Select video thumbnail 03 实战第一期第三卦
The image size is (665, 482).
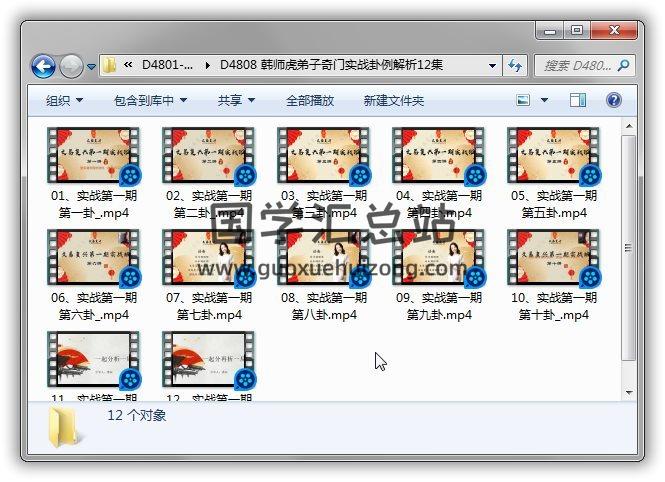tap(323, 156)
